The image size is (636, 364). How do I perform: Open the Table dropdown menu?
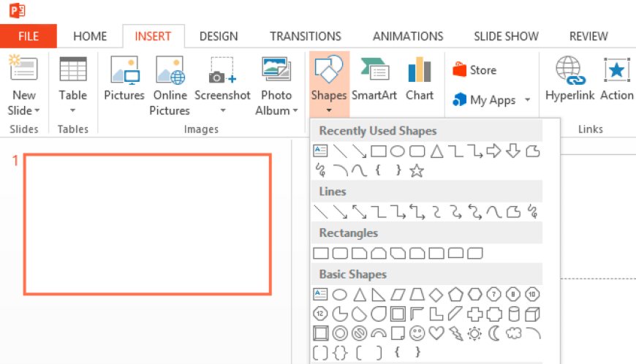coord(72,111)
